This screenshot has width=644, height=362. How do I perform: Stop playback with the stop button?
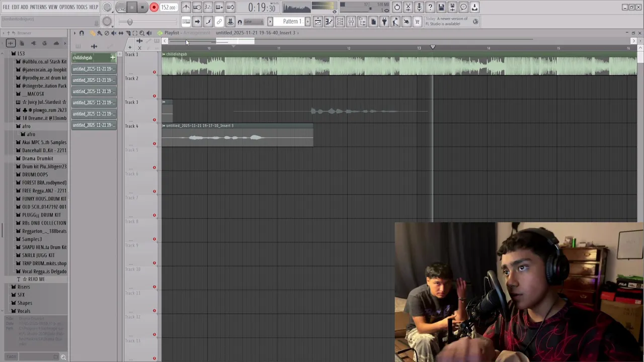[142, 8]
